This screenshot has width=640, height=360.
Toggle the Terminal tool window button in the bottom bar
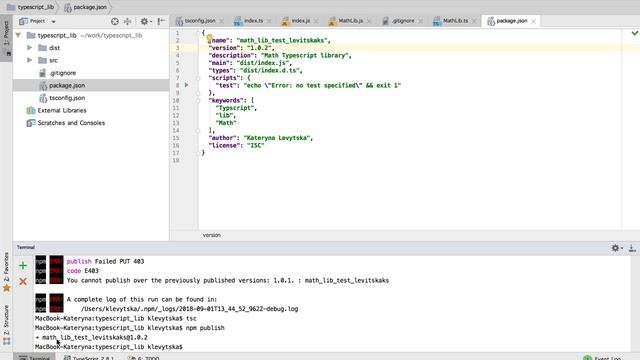coord(35,358)
